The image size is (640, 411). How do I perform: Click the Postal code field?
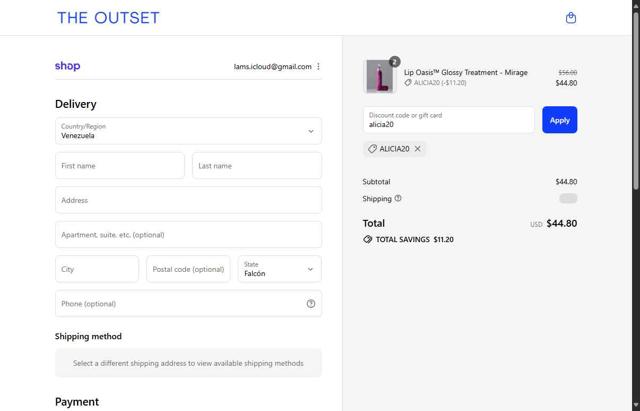click(188, 269)
